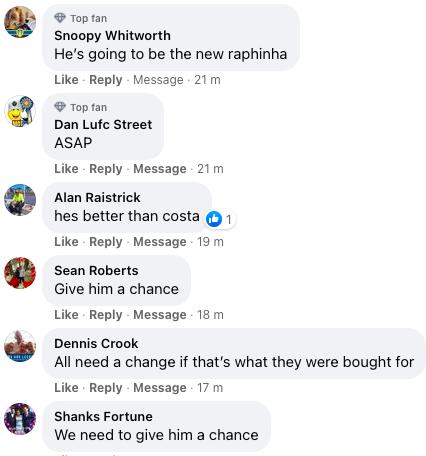426x456 pixels.
Task: Click Shanks Fortune's avatar
Action: click(20, 419)
